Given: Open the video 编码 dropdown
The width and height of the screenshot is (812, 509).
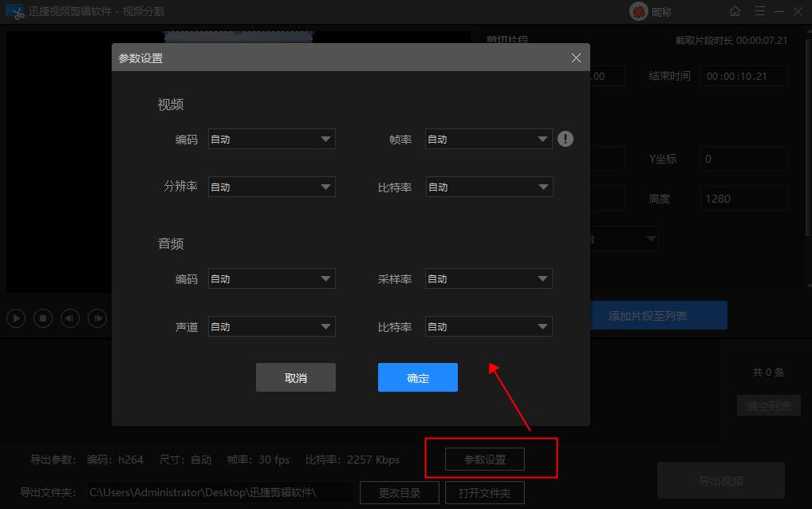Looking at the screenshot, I should click(271, 138).
